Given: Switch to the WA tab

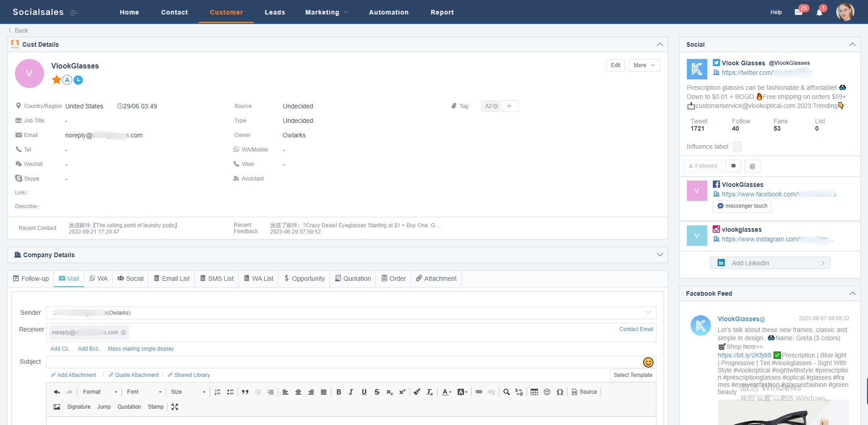Looking at the screenshot, I should point(99,278).
